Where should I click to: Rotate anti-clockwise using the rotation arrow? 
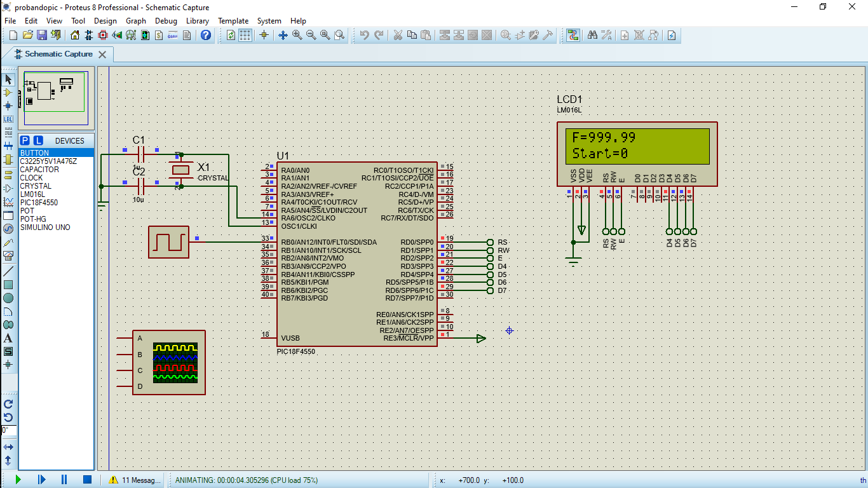click(x=8, y=417)
